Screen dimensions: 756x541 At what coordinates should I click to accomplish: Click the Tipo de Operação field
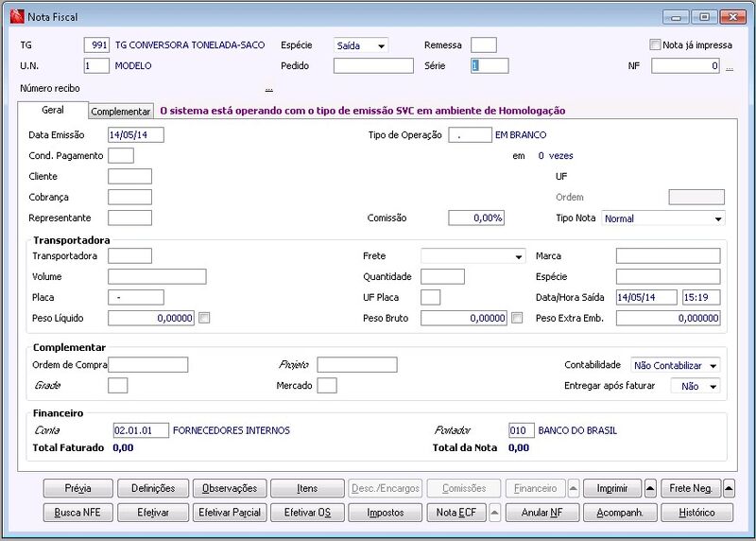(470, 134)
